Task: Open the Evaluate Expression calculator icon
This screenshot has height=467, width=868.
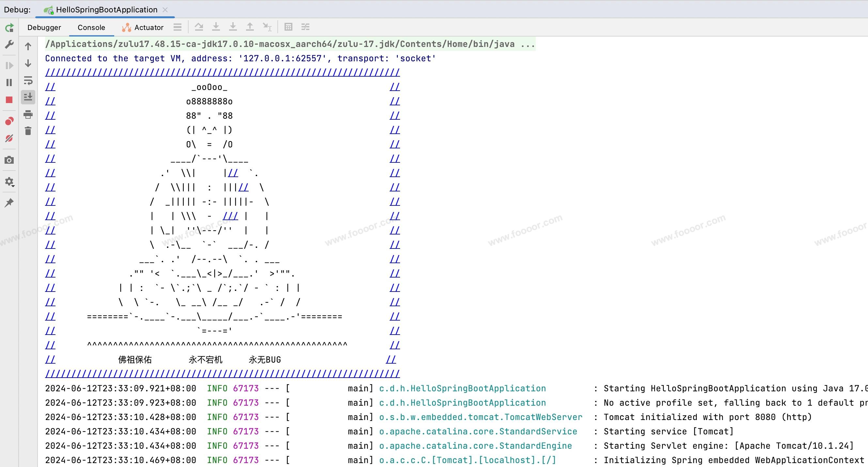Action: (x=288, y=27)
